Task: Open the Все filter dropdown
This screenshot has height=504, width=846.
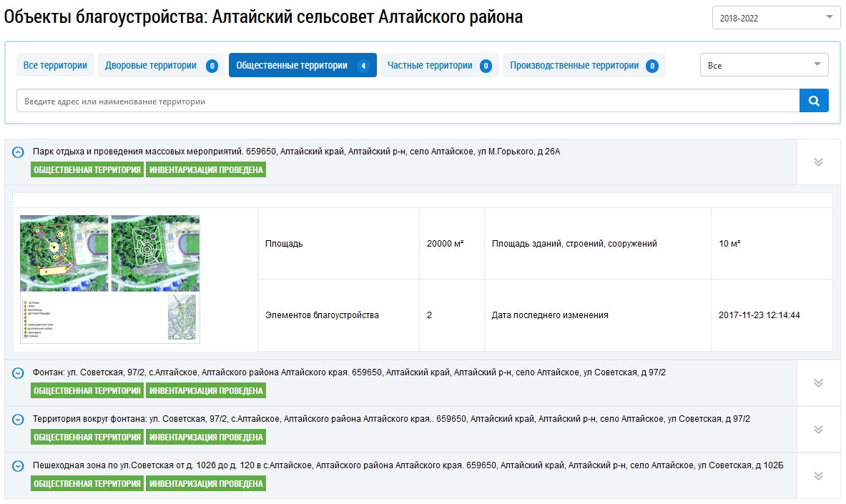Action: [764, 65]
